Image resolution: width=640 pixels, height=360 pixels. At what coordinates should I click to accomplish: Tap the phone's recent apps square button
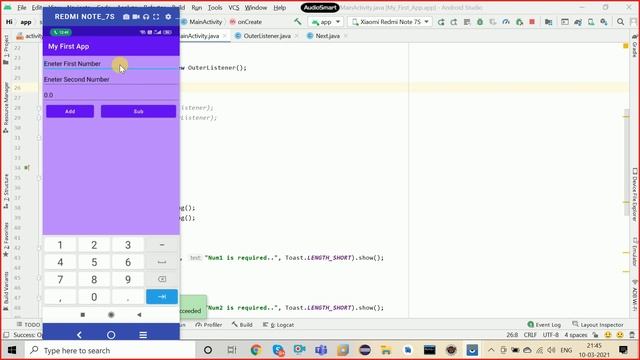pyautogui.click(x=83, y=315)
